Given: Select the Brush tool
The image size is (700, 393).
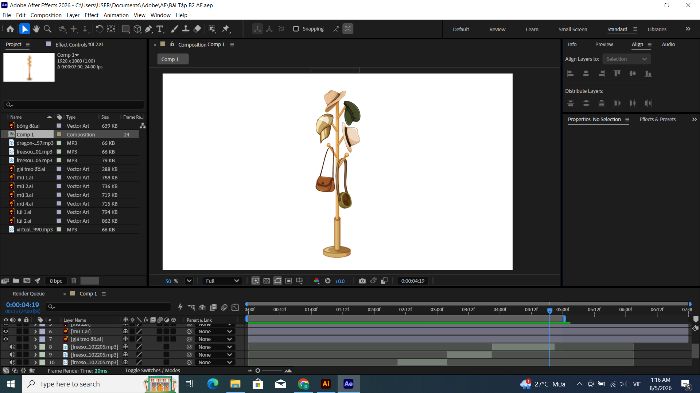Looking at the screenshot, I should [175, 29].
